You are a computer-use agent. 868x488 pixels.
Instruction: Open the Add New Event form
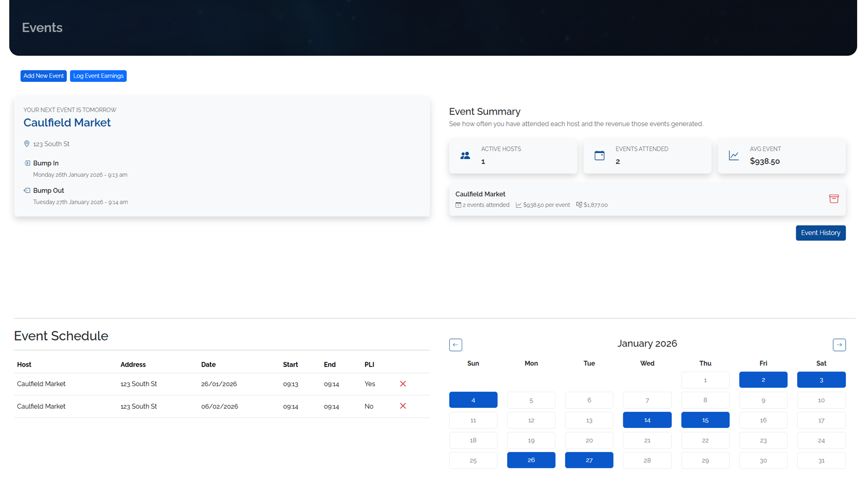click(x=43, y=76)
